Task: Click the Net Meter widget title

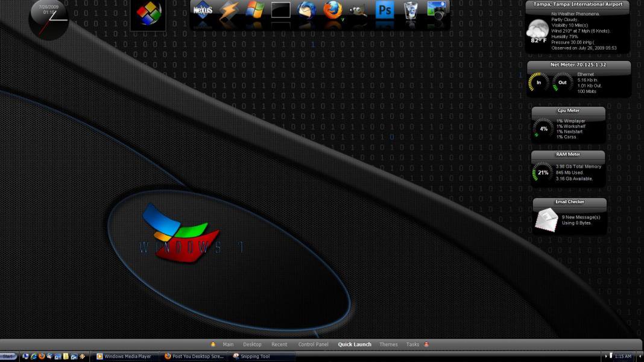Action: [578, 65]
